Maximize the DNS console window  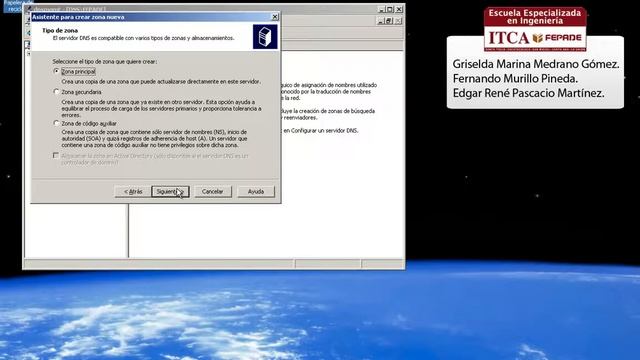coord(390,9)
